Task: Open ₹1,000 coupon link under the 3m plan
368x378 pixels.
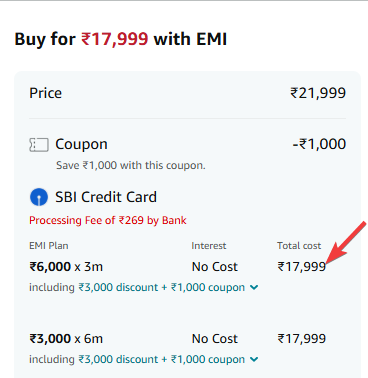Action: [x=208, y=287]
